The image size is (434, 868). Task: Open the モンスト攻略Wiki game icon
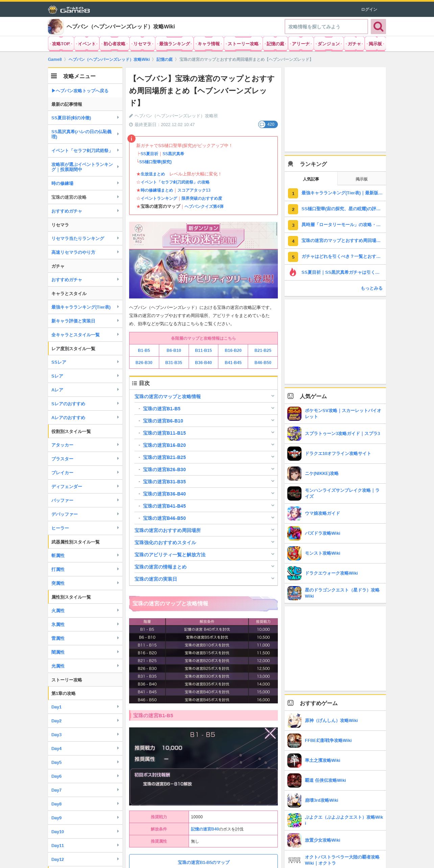tap(294, 553)
